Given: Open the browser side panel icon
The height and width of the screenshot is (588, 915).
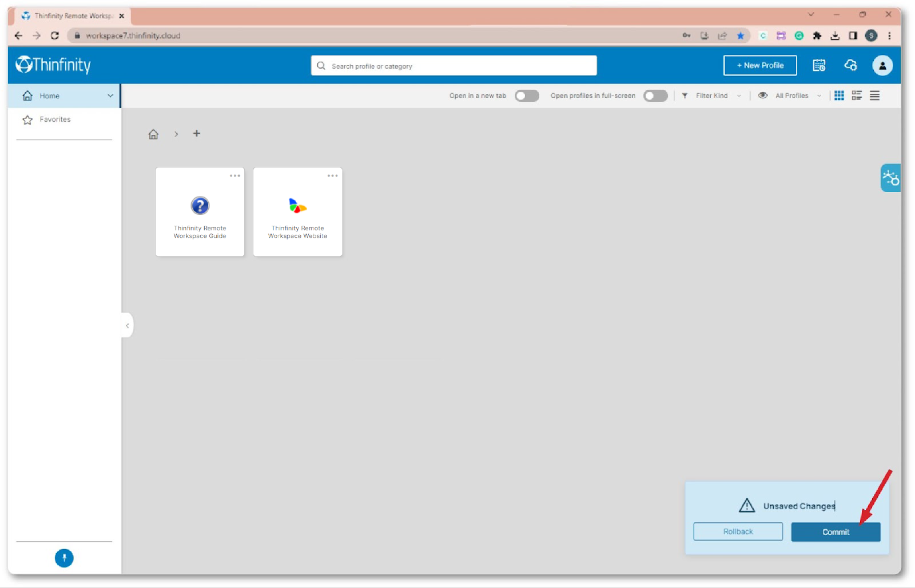Looking at the screenshot, I should coord(853,35).
